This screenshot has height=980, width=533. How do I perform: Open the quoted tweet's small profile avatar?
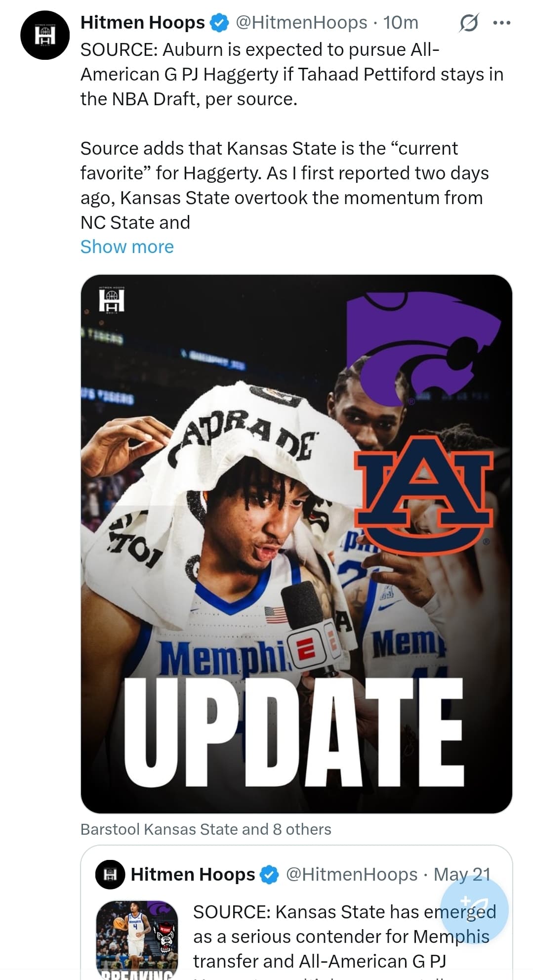(110, 875)
